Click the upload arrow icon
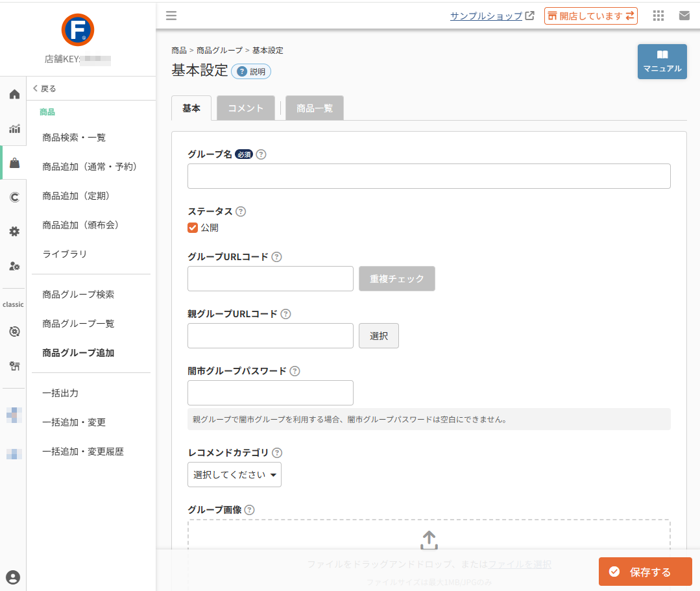Image resolution: width=700 pixels, height=591 pixels. coord(429,540)
